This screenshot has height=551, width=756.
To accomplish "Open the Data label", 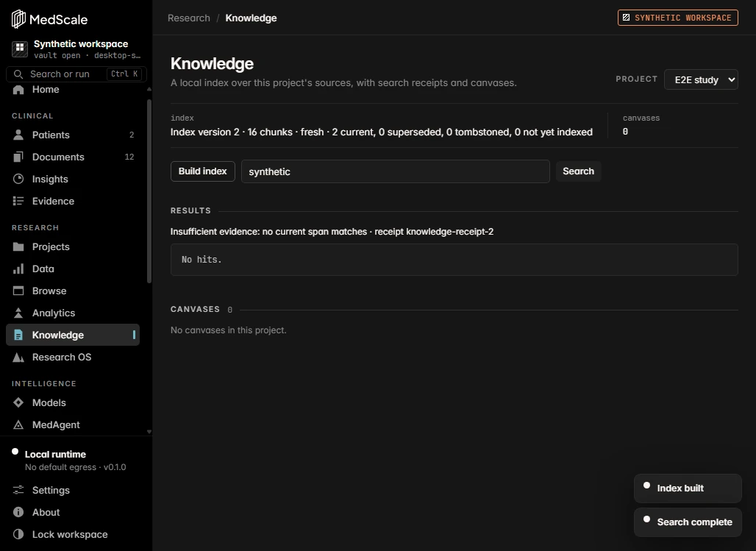I will [x=43, y=269].
